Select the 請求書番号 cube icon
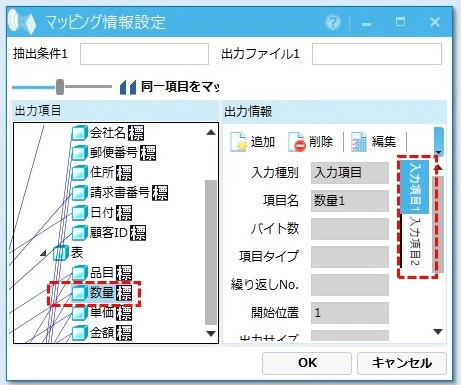The image size is (461, 385). (80, 193)
